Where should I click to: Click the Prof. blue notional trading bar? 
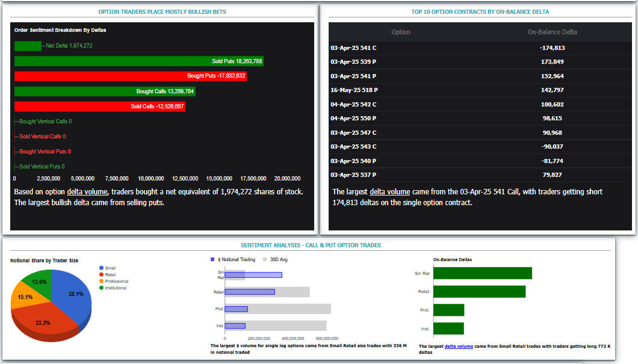[x=237, y=309]
